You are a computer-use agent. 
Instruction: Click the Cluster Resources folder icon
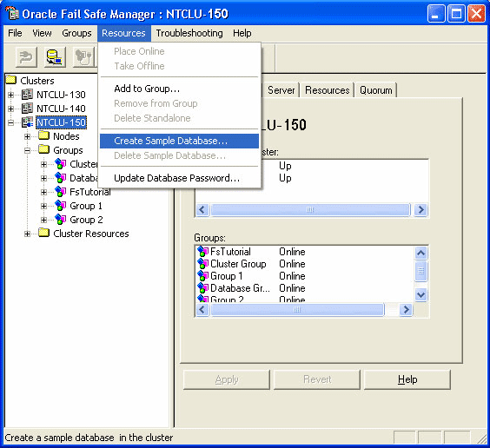(44, 233)
